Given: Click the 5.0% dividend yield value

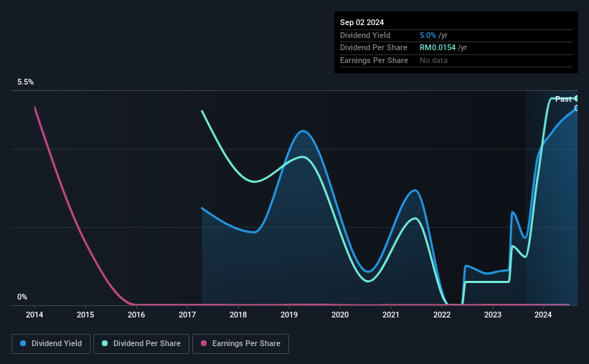Looking at the screenshot, I should (428, 35).
